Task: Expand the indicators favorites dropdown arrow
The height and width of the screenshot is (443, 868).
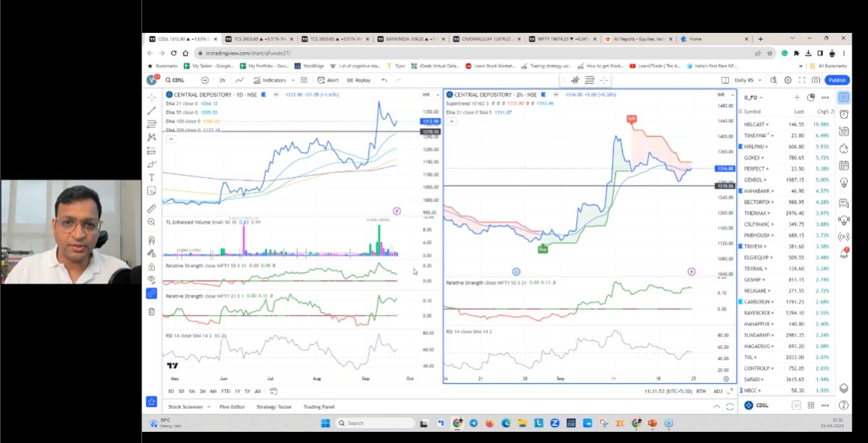Action: [x=291, y=80]
